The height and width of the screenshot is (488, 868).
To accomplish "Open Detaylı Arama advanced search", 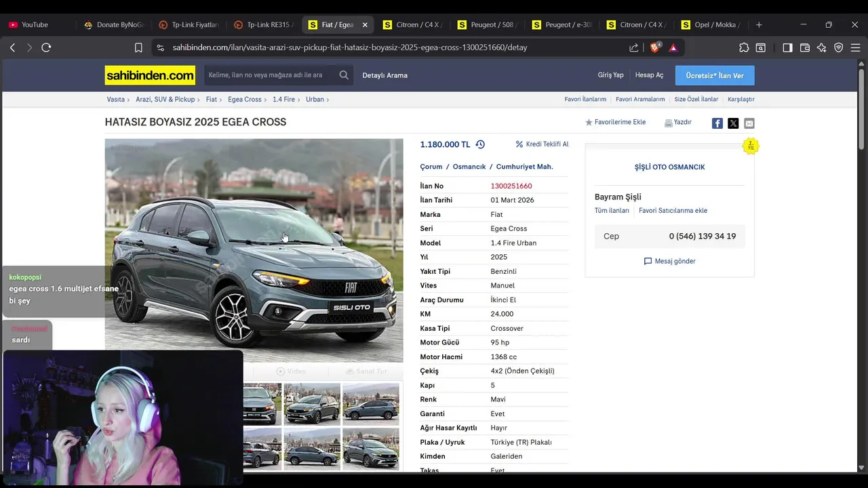I will (384, 75).
